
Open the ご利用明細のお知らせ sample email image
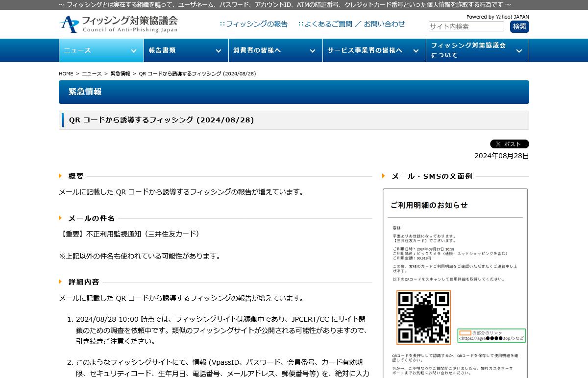455,283
